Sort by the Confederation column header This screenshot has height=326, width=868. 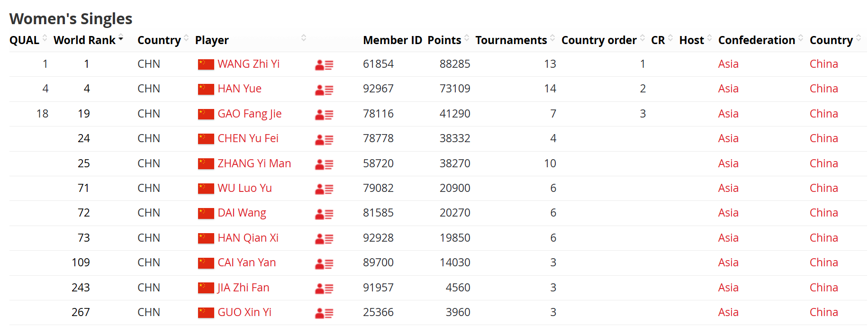click(760, 40)
